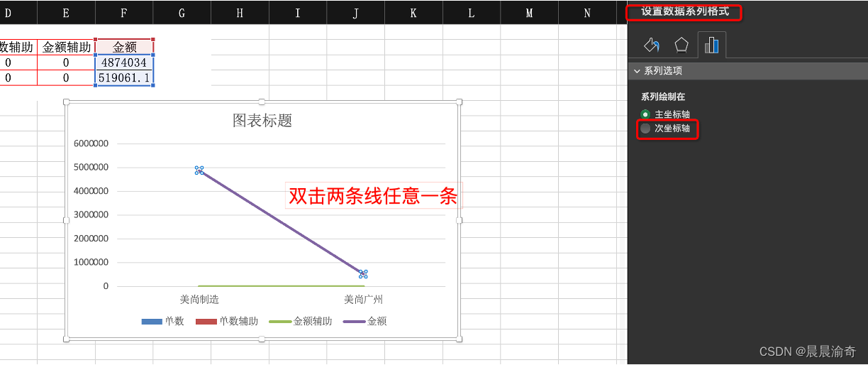Viewport: 868px width, 365px height.
Task: Select the 金额 header cell
Action: pos(124,47)
